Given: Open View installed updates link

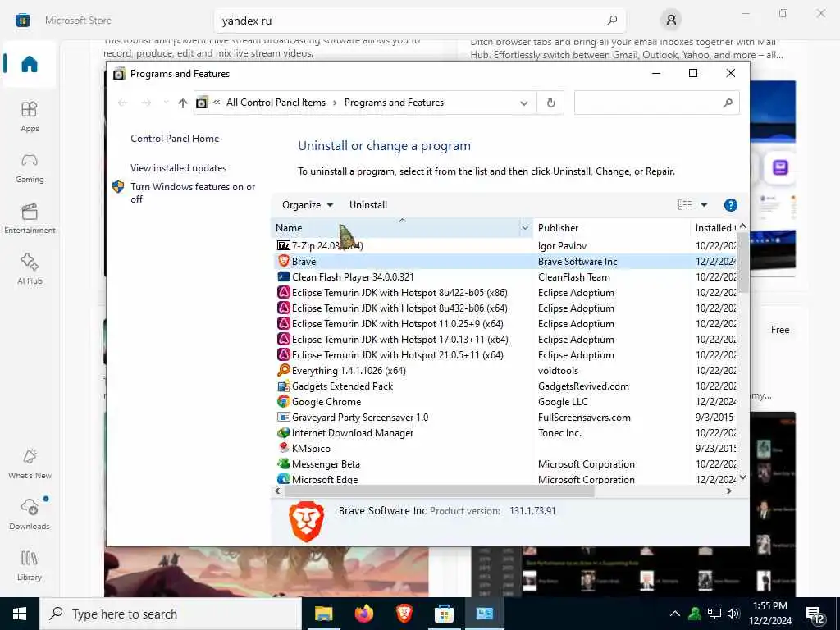Looking at the screenshot, I should (x=178, y=168).
